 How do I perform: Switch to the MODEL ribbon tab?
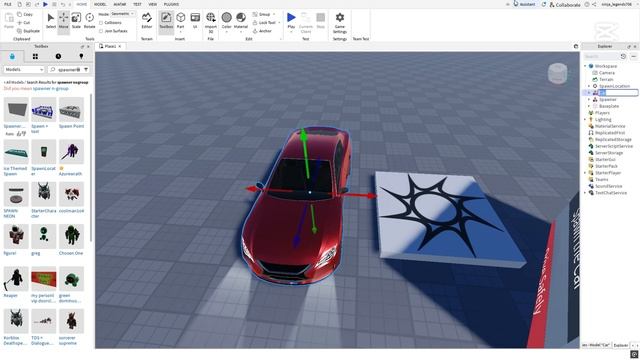100,4
